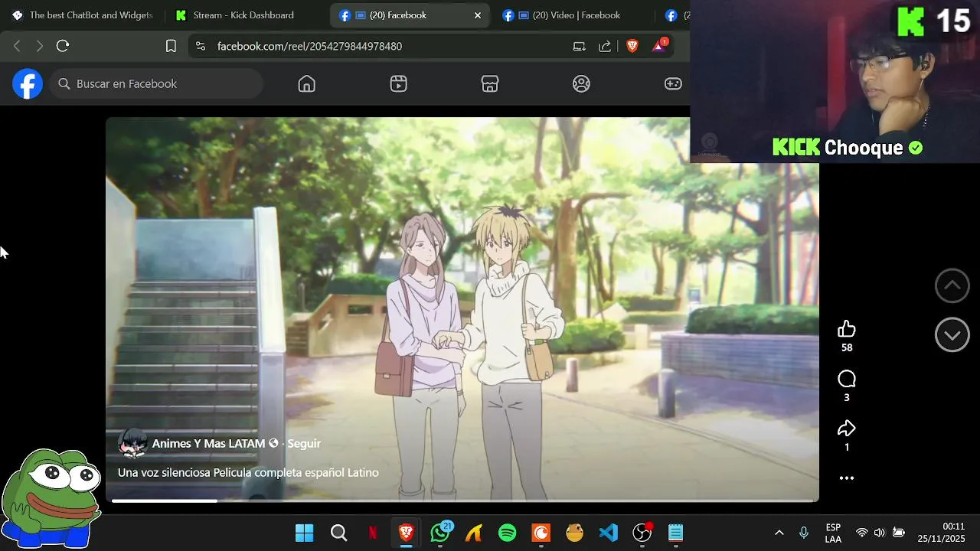
Task: Open Netflix from the taskbar
Action: (373, 533)
